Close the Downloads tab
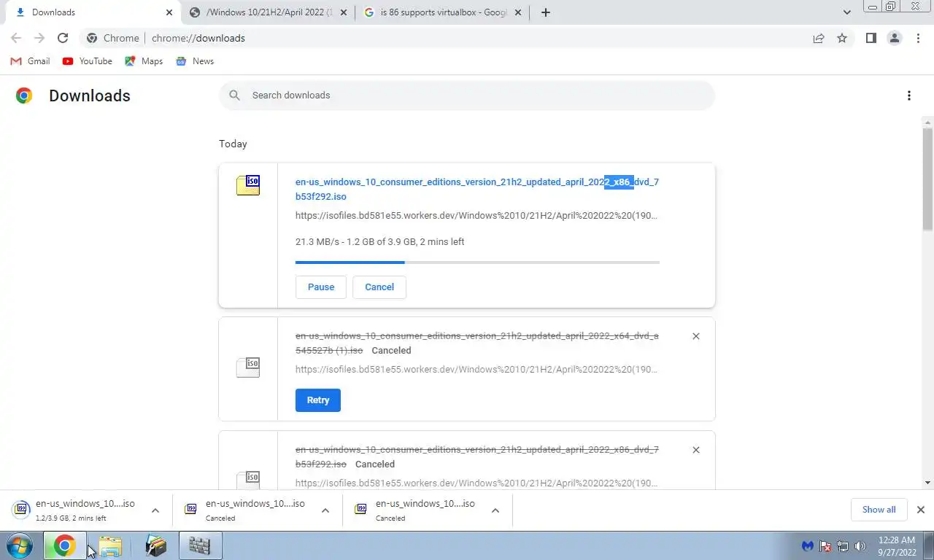The width and height of the screenshot is (934, 560). coord(169,12)
